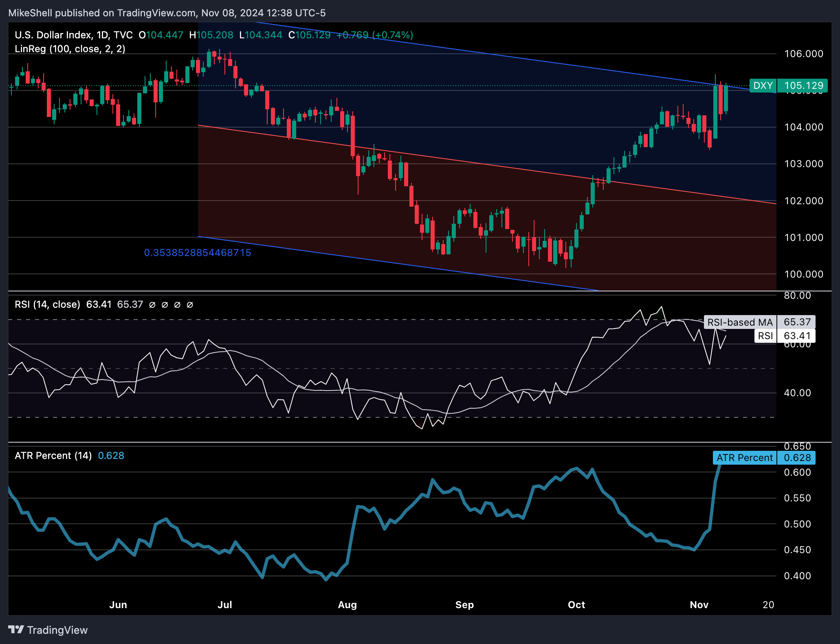The image size is (840, 644).
Task: Click the ATR 0.450 scale label
Action: (x=797, y=550)
